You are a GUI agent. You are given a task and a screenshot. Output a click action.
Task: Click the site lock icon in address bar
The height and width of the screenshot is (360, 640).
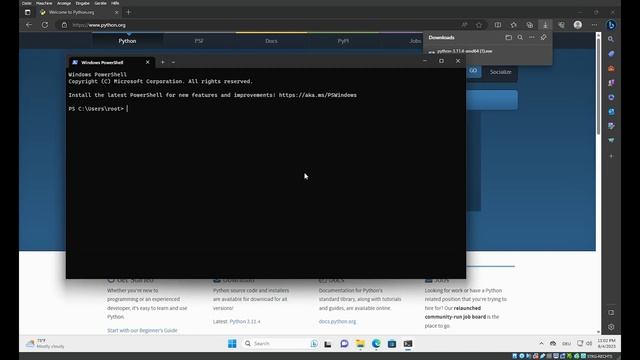[x=64, y=25]
